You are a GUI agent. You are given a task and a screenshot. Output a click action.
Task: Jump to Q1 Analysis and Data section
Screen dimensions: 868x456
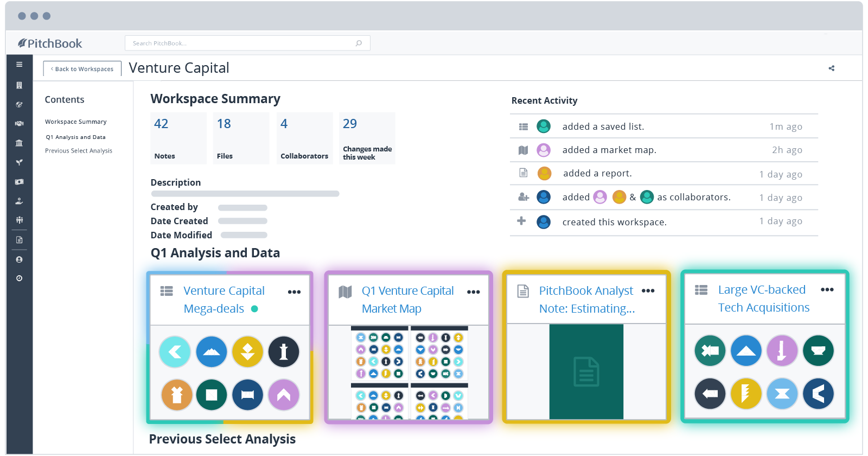click(75, 137)
